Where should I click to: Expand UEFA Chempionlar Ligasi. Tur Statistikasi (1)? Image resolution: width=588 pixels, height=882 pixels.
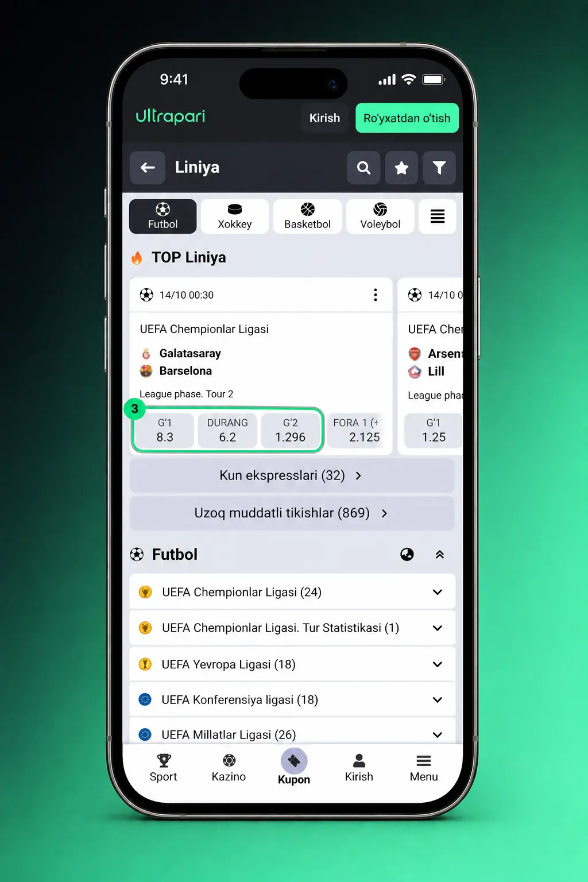(292, 628)
